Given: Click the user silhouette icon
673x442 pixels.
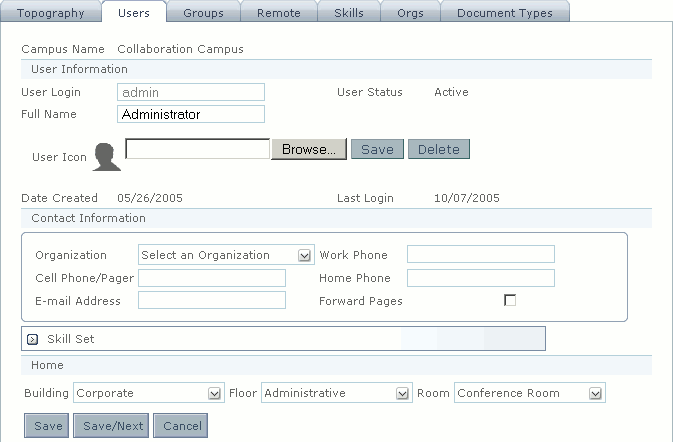Looking at the screenshot, I should [106, 157].
